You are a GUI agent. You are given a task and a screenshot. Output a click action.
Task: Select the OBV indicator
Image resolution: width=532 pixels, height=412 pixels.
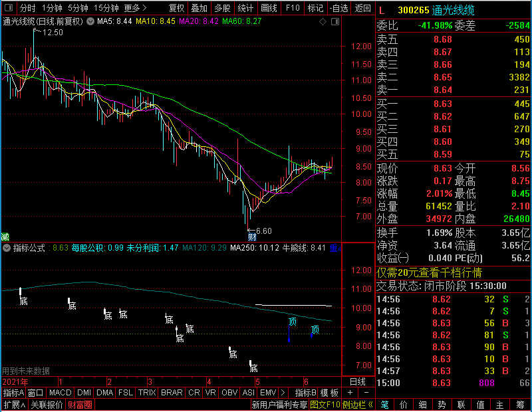tap(229, 393)
